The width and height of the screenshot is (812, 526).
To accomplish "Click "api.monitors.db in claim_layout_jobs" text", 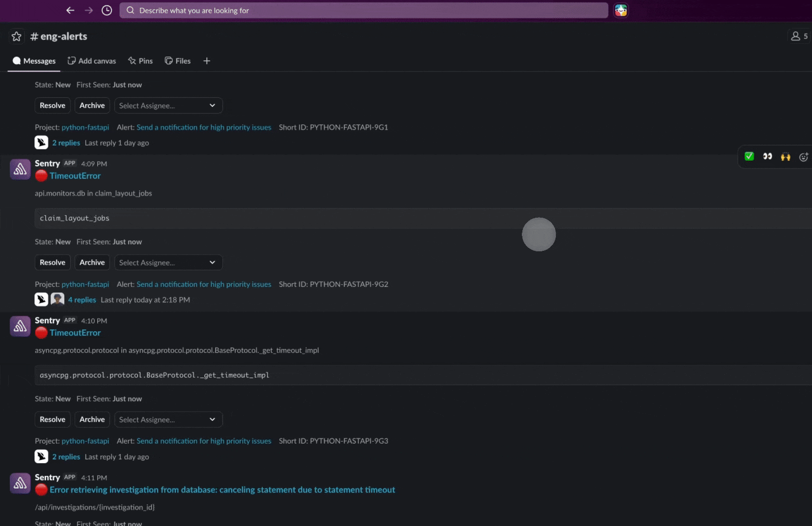I will (x=93, y=193).
